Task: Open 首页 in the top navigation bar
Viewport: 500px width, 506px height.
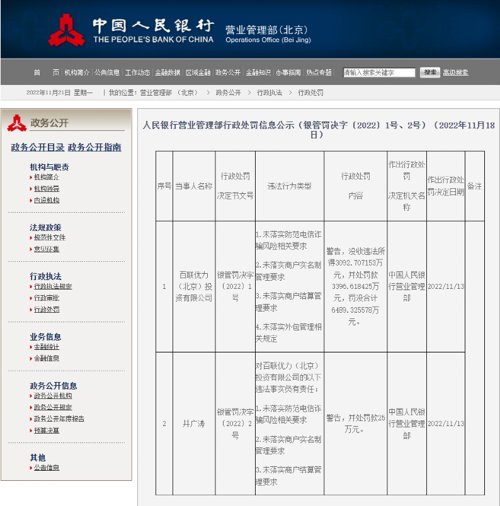Action: 46,72
